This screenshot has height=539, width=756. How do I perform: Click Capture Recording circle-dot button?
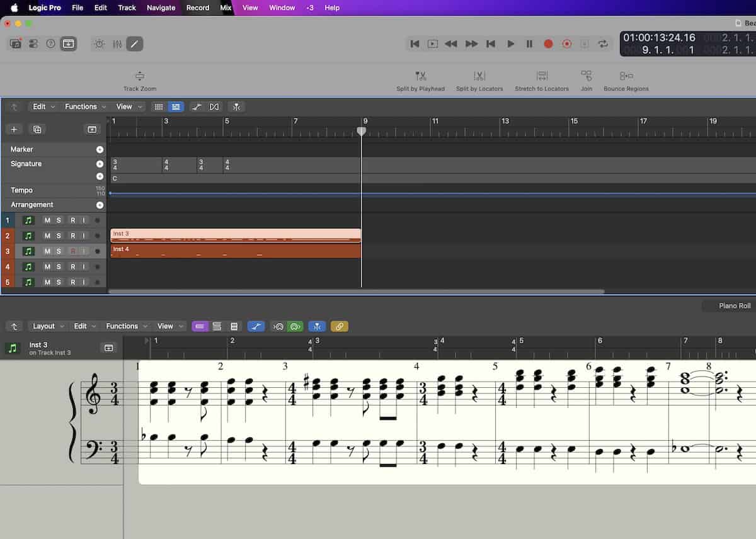point(566,44)
